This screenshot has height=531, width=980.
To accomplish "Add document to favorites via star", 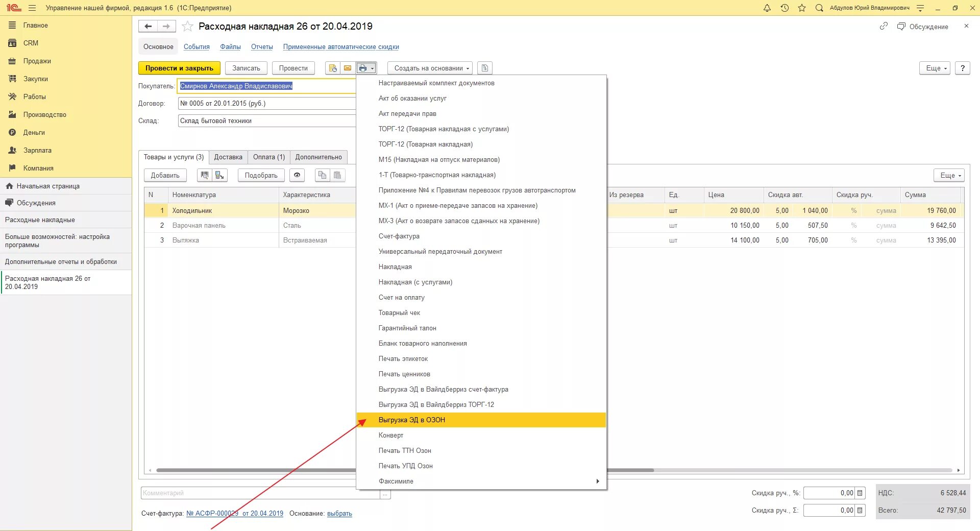I will [187, 26].
